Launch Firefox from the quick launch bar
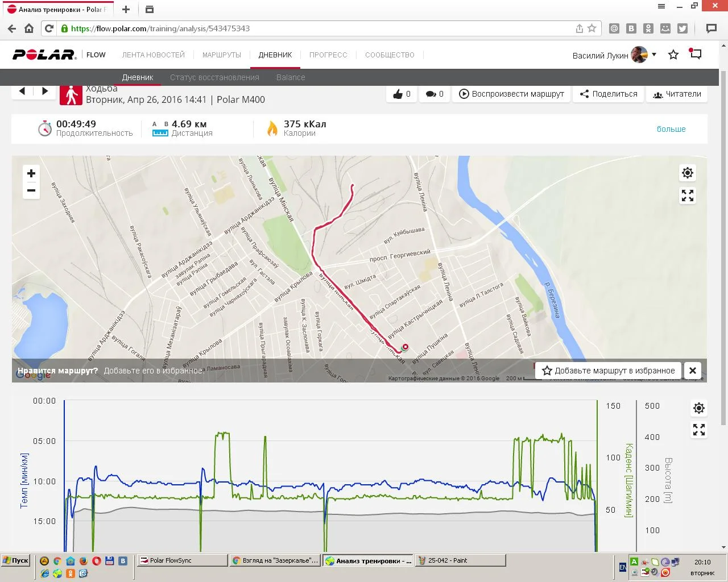The image size is (728, 582). pos(83,561)
